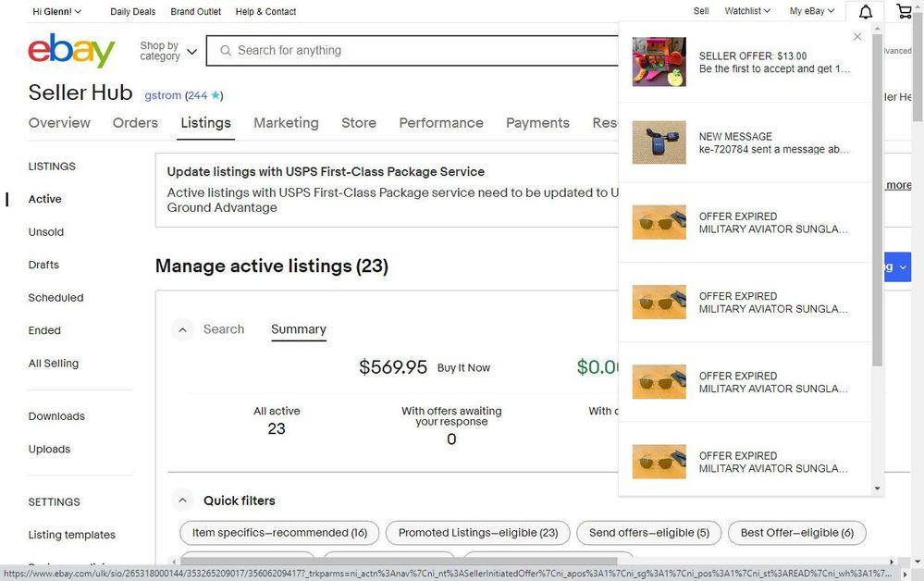Screen dimensions: 924x581
Task: Open the Marketing tab
Action: [x=286, y=122]
